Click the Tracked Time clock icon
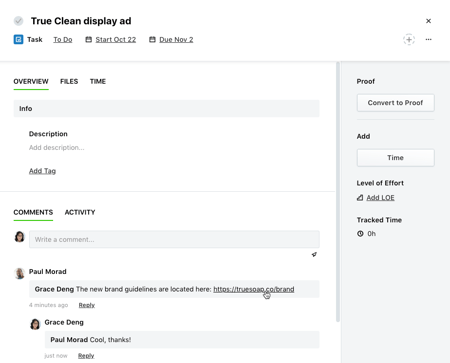Image resolution: width=450 pixels, height=363 pixels. [360, 234]
